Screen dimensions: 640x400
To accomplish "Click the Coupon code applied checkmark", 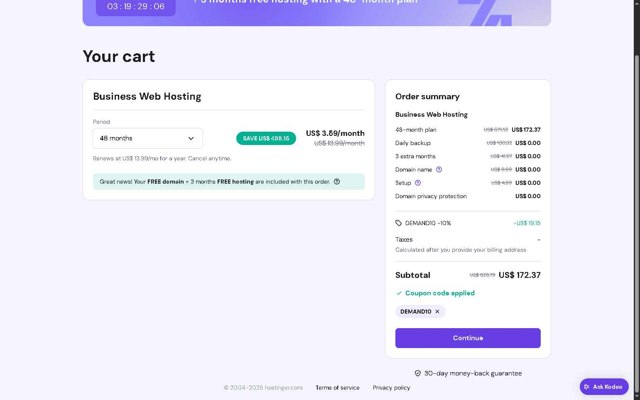I will [399, 293].
